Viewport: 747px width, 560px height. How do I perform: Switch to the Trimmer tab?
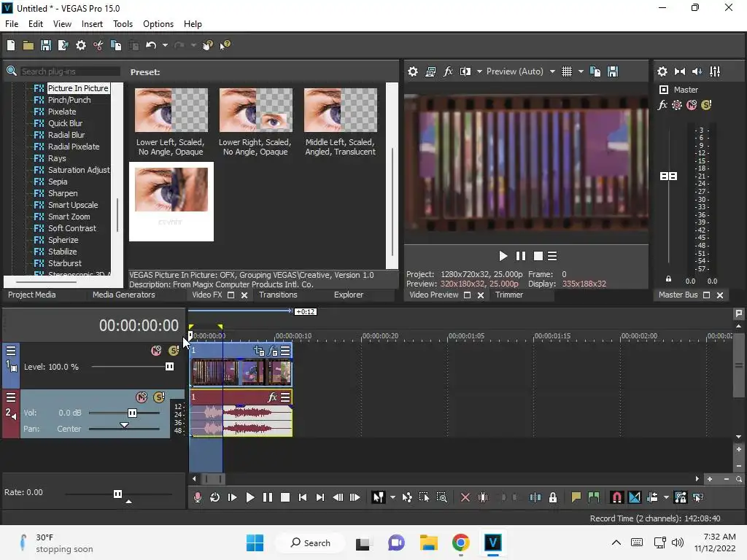click(x=508, y=295)
